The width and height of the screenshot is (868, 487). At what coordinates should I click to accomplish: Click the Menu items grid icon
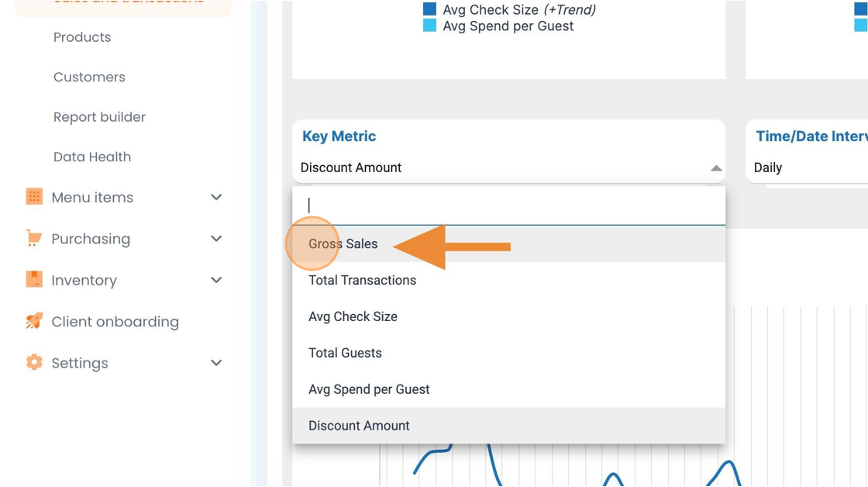point(34,197)
